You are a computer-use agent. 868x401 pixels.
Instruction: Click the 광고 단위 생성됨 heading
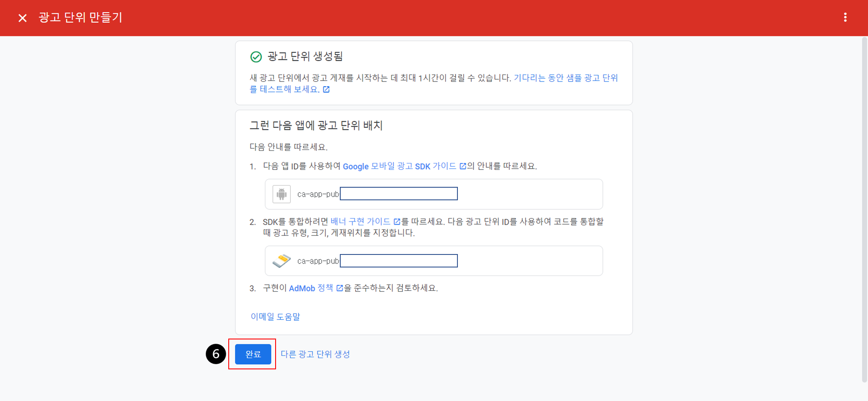[305, 56]
